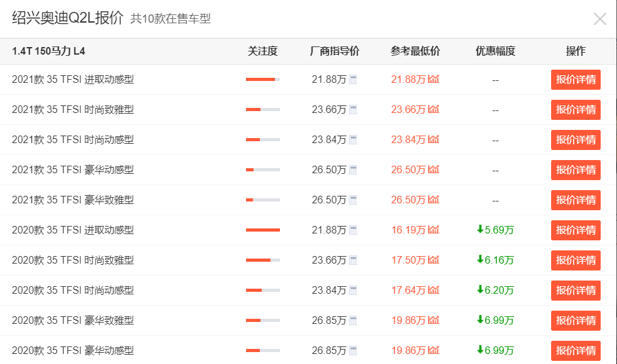Open 报价详情 for 2020款 进取动感型
Image resolution: width=617 pixels, height=364 pixels.
[576, 230]
